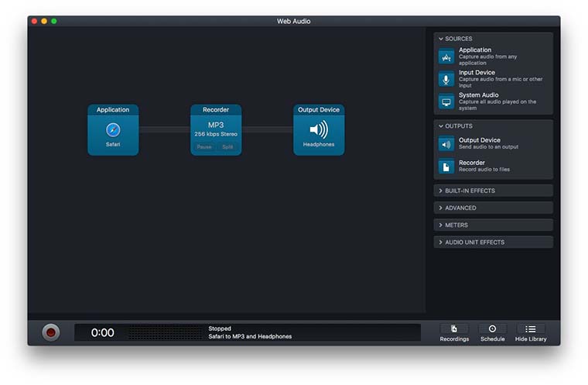Click the Stopped status text
Screen dimensions: 588x385
pyautogui.click(x=220, y=328)
